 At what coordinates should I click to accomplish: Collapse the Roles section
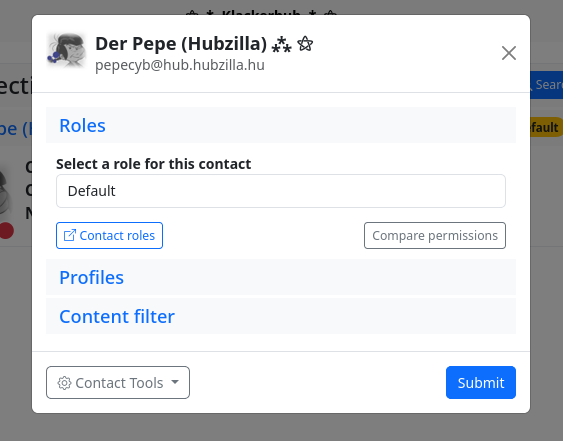point(82,125)
